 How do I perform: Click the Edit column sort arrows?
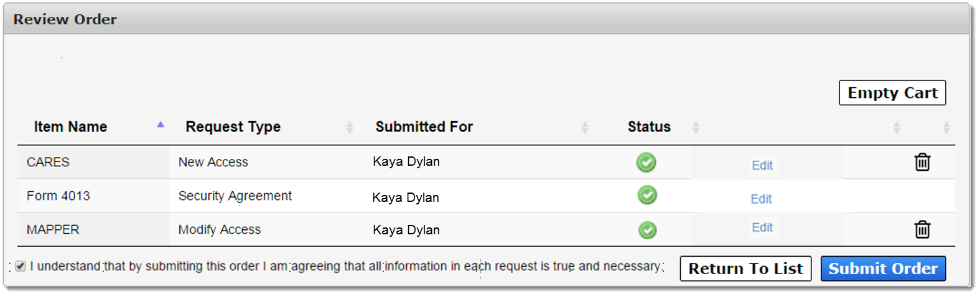tap(896, 128)
